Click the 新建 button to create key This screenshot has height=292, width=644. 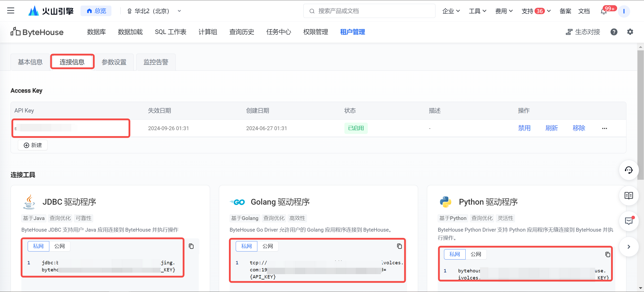(x=33, y=145)
